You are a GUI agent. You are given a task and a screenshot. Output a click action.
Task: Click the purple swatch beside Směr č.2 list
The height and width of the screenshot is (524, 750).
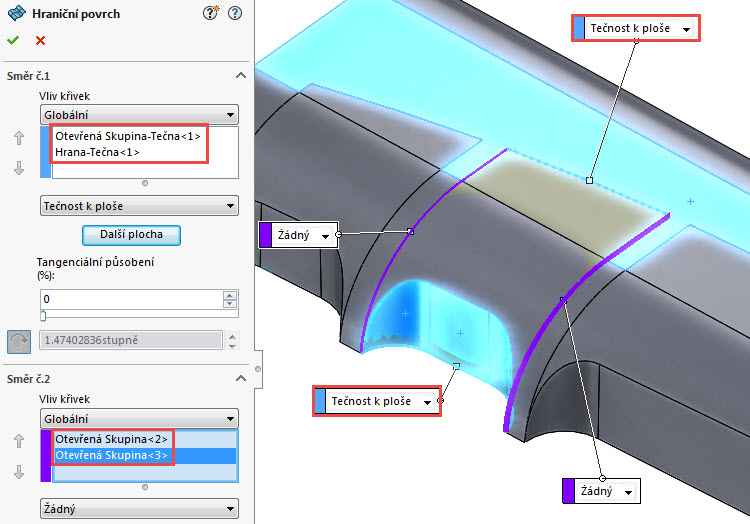tap(45, 456)
